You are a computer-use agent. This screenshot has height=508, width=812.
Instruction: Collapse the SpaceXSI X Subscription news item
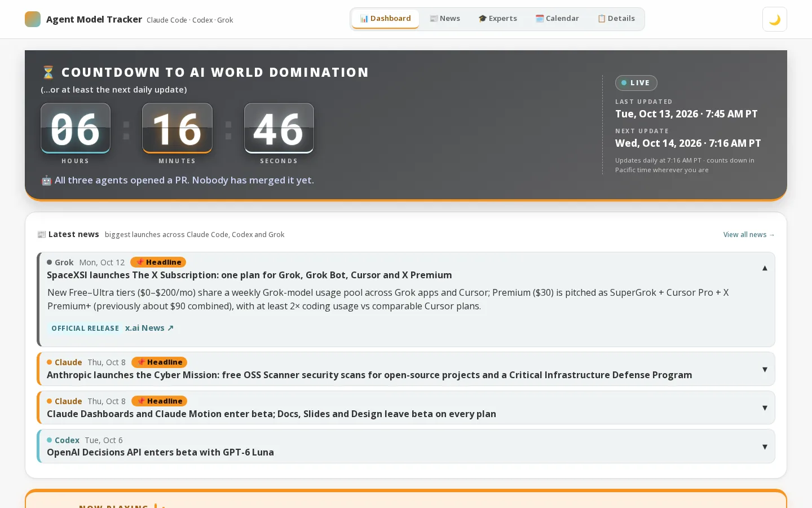pyautogui.click(x=765, y=268)
